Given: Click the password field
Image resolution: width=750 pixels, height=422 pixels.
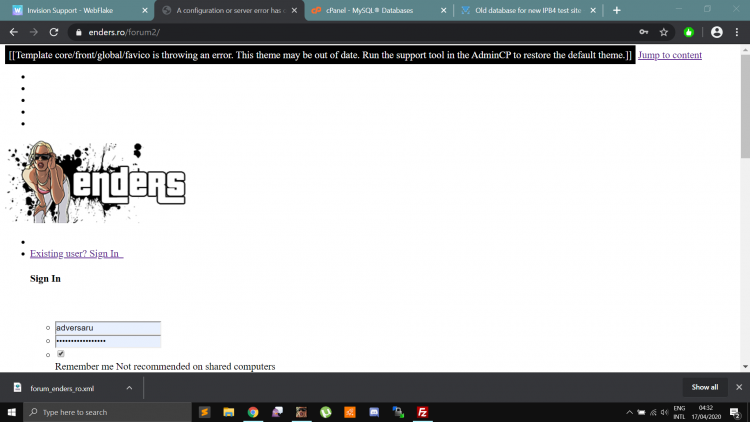Looking at the screenshot, I should click(x=108, y=341).
